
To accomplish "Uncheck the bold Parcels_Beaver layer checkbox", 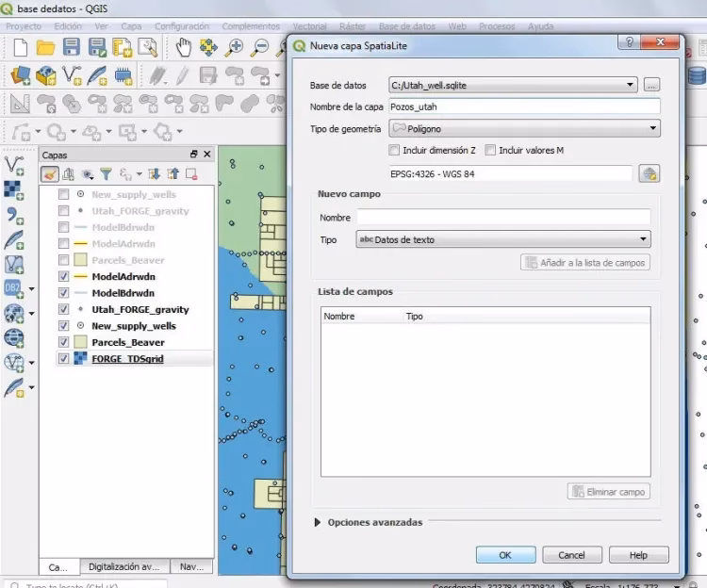I will point(63,342).
